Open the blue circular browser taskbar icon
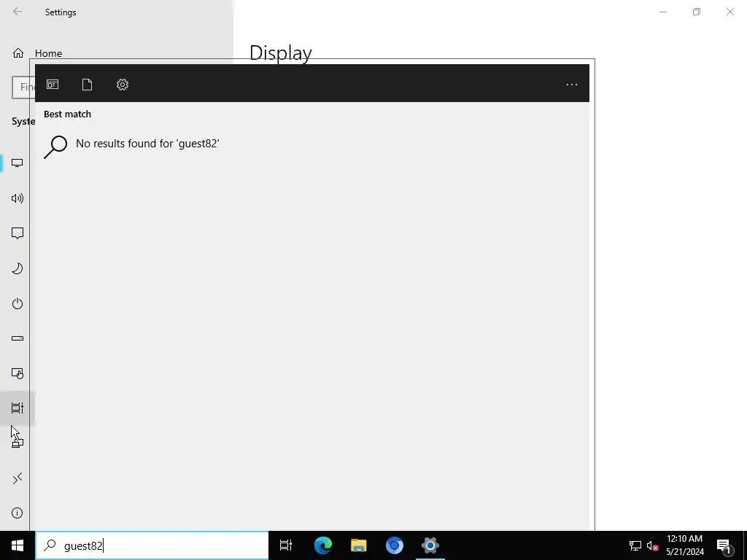Image resolution: width=747 pixels, height=560 pixels. pos(395,545)
